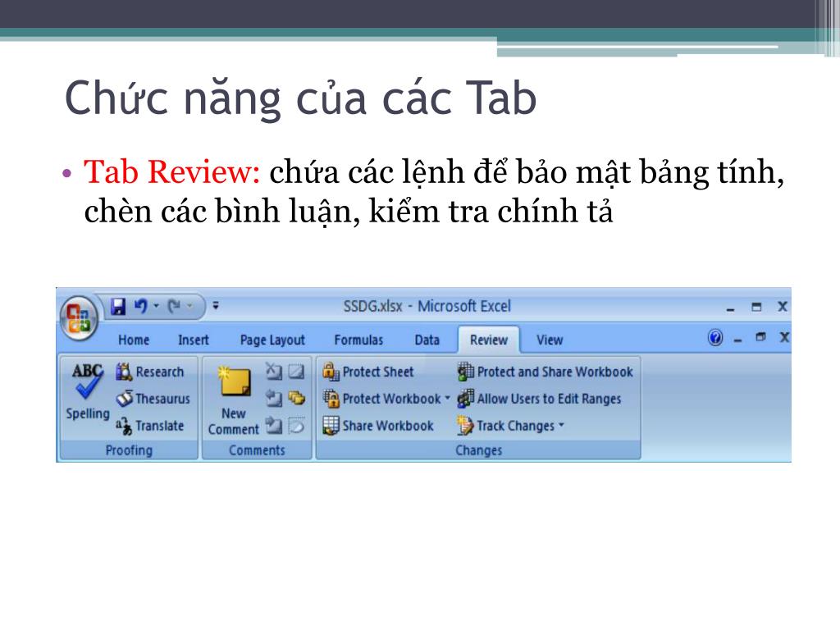Restore the workbook window in the ribbon row
The image size is (840, 630).
pyautogui.click(x=760, y=337)
